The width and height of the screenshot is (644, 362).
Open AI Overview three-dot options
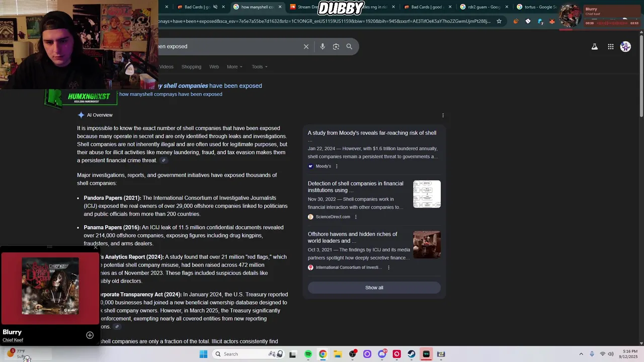point(443,115)
